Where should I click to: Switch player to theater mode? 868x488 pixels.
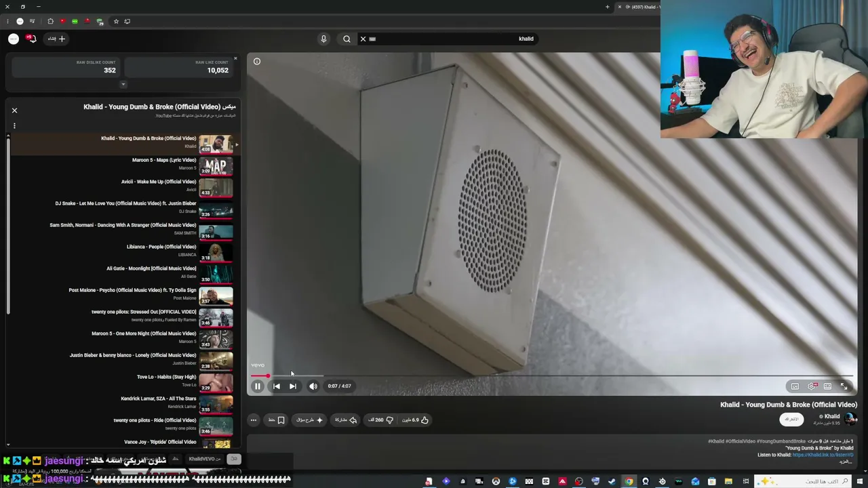click(828, 386)
